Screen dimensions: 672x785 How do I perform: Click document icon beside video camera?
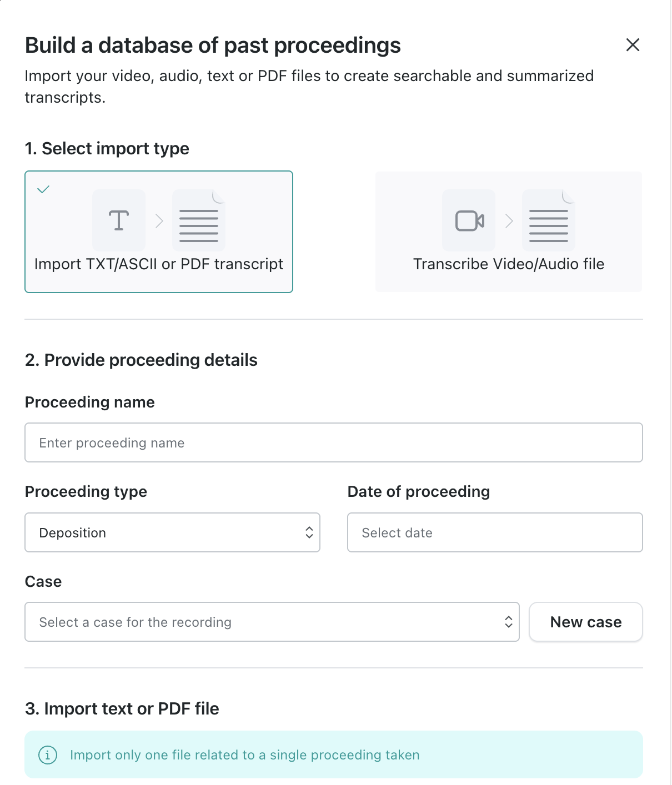click(549, 221)
